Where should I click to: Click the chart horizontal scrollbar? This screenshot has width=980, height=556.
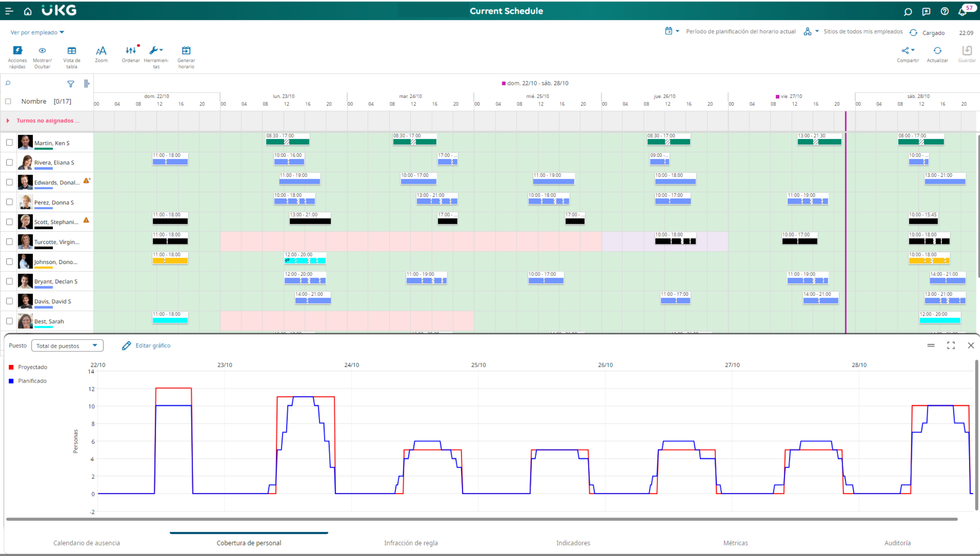tap(482, 519)
